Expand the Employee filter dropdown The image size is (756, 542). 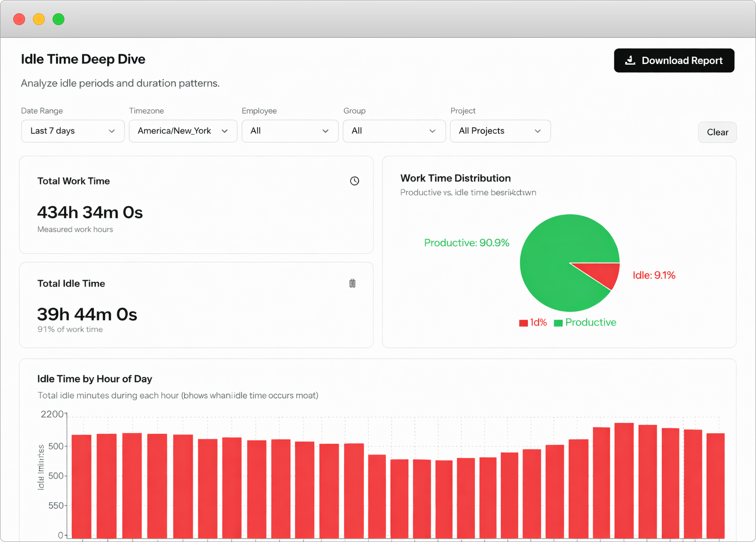click(x=290, y=131)
